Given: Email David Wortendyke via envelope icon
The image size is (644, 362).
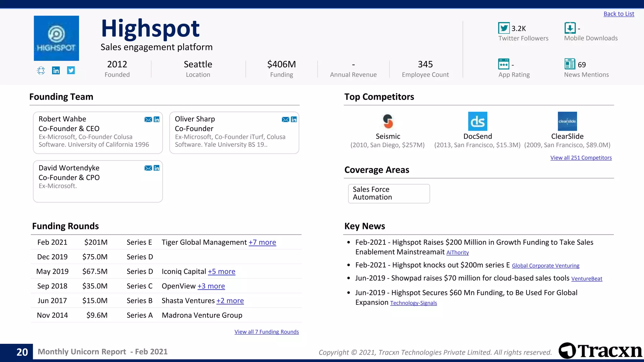Looking at the screenshot, I should [x=148, y=168].
